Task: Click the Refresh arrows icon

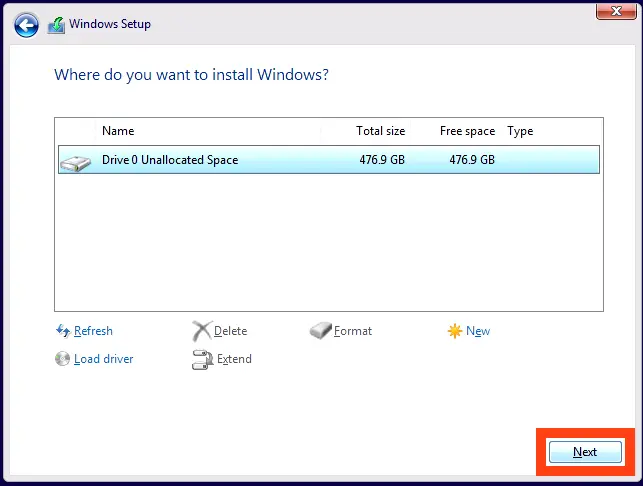Action: pyautogui.click(x=63, y=331)
